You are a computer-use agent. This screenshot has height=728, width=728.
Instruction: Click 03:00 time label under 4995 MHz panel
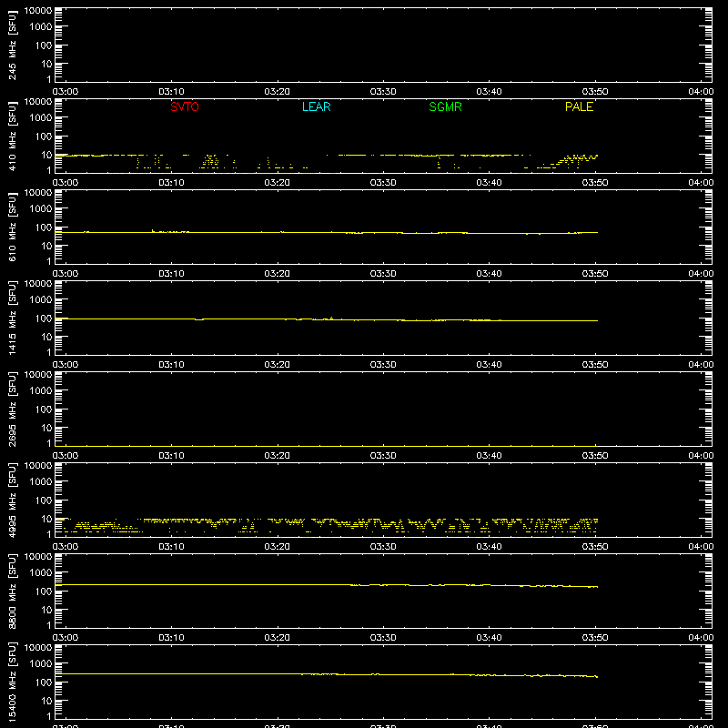coord(66,547)
